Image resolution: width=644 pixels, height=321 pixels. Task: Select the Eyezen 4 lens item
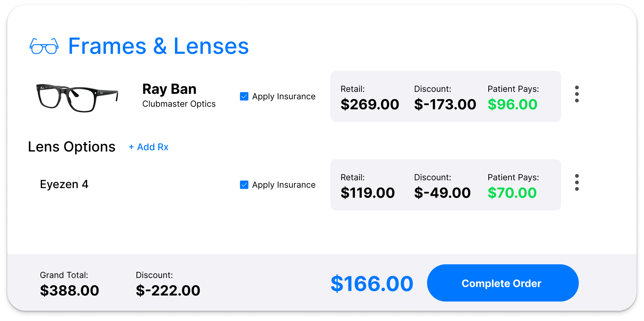tap(64, 184)
